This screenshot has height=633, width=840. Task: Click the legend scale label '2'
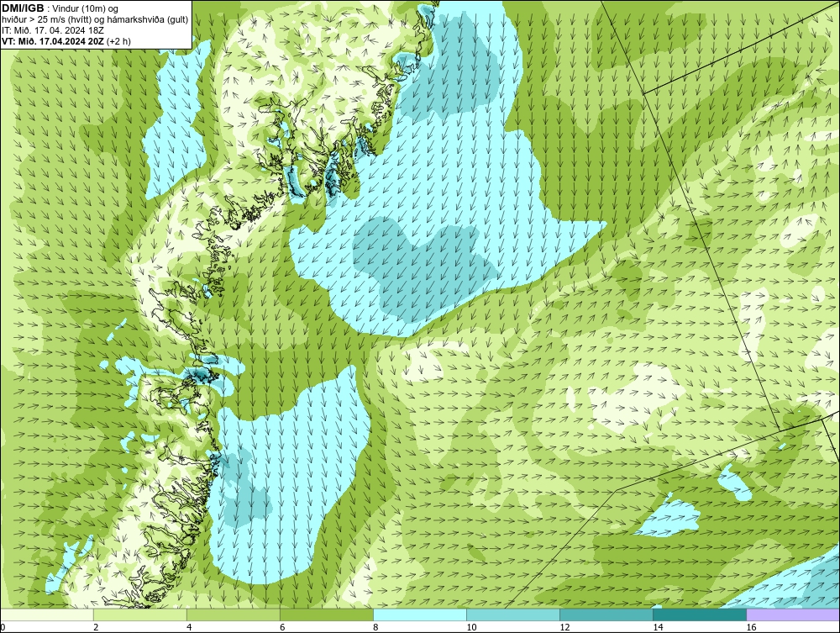[96, 627]
